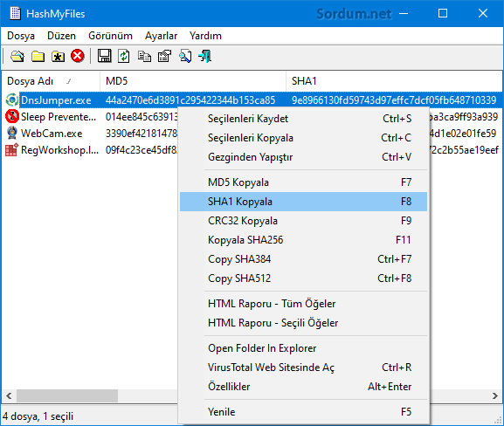Click the Add Files toolbar icon
The width and height of the screenshot is (504, 426).
click(x=17, y=56)
